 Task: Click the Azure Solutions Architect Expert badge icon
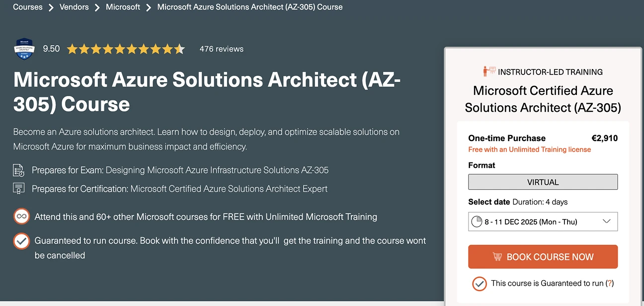[x=24, y=49]
